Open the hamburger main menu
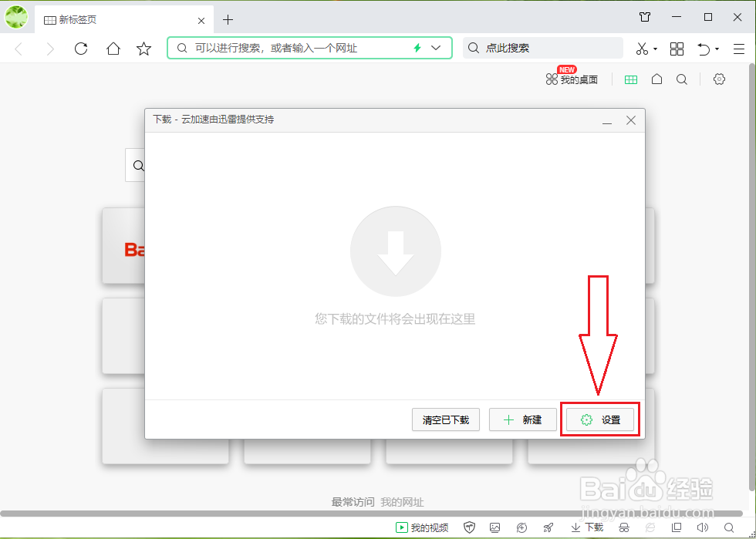The height and width of the screenshot is (539, 756). tap(739, 48)
